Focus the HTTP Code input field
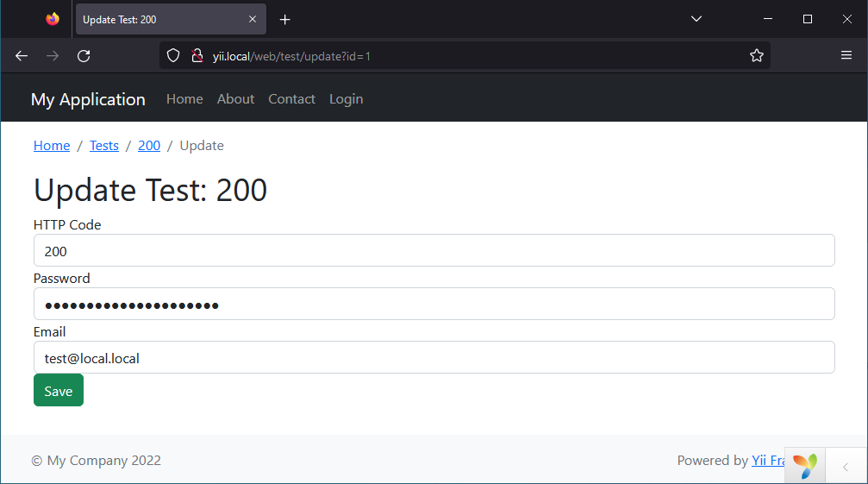868x484 pixels. (434, 250)
